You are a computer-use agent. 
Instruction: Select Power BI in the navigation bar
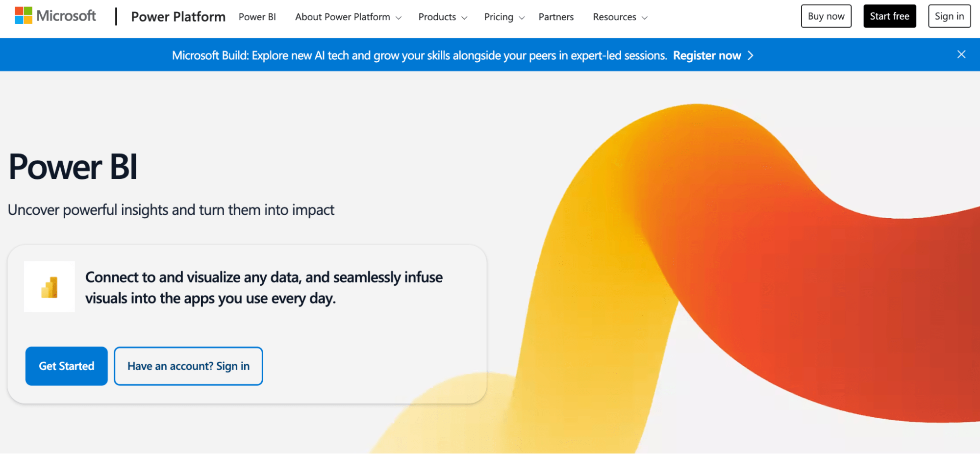click(257, 17)
